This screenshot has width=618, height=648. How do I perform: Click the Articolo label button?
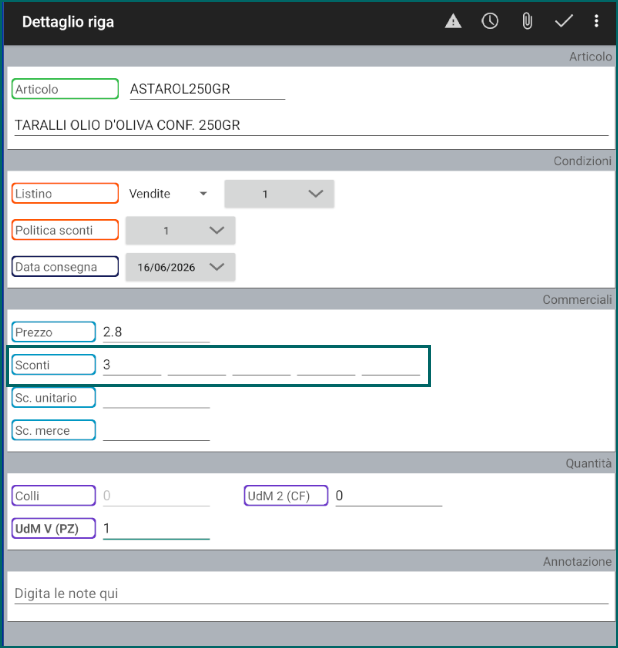coord(65,89)
